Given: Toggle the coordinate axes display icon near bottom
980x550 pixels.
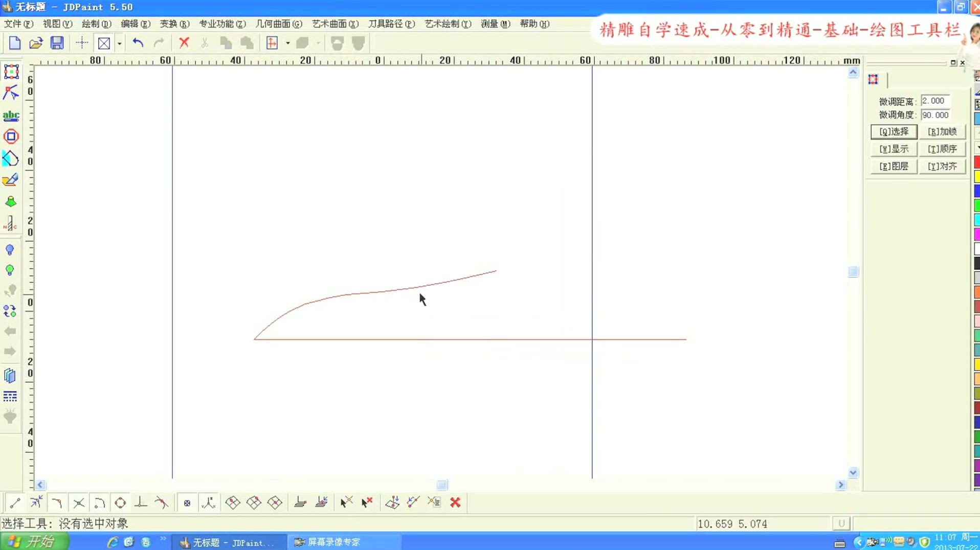Looking at the screenshot, I should (x=209, y=503).
